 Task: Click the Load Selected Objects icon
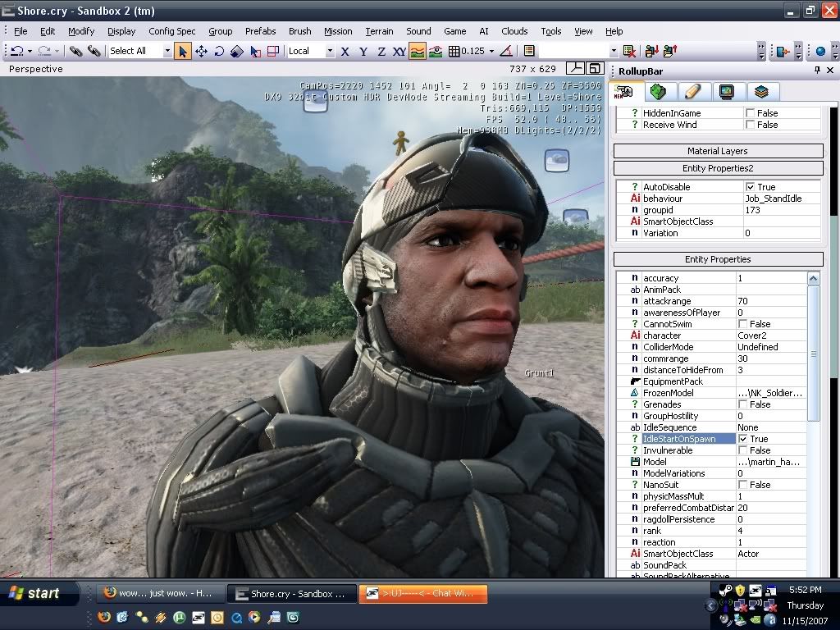(x=670, y=51)
